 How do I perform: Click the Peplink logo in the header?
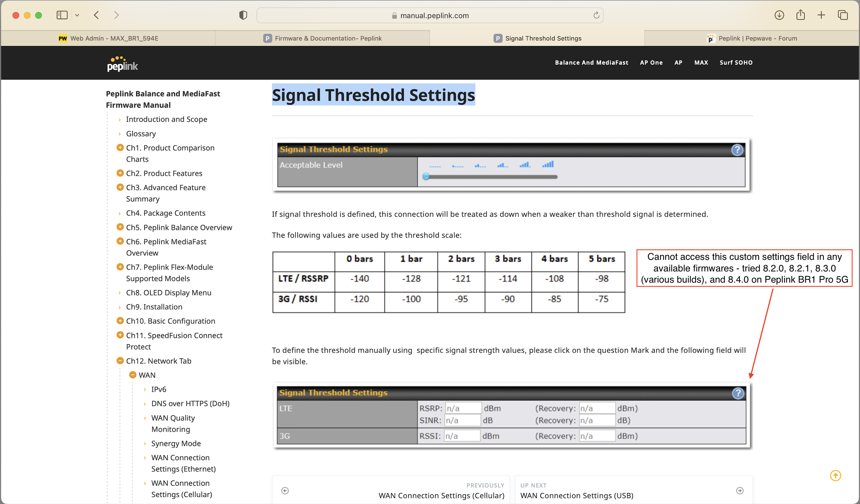(x=122, y=64)
